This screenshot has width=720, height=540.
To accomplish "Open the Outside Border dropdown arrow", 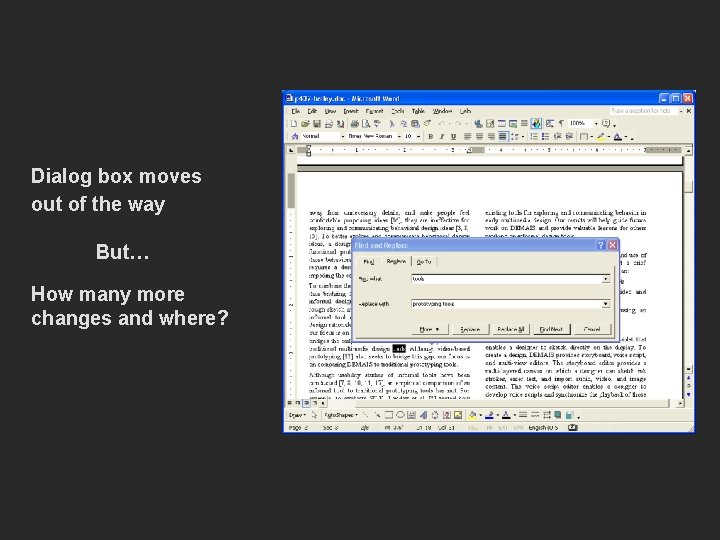I will pyautogui.click(x=591, y=136).
